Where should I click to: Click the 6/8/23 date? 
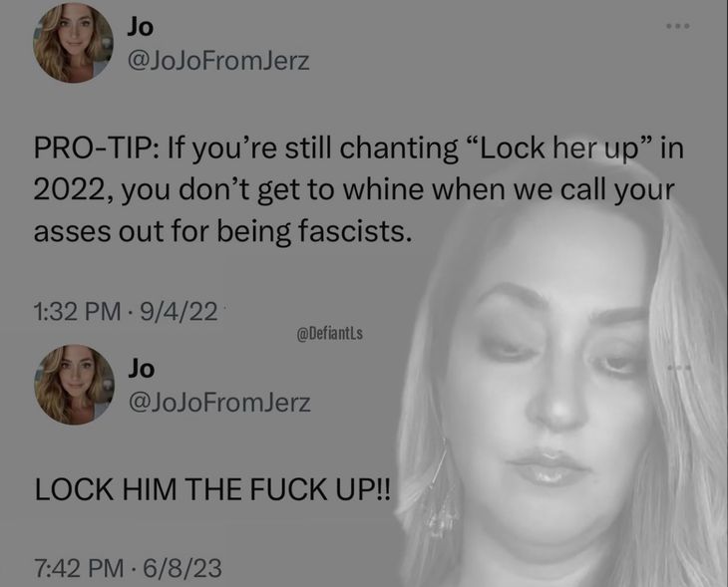[x=182, y=568]
